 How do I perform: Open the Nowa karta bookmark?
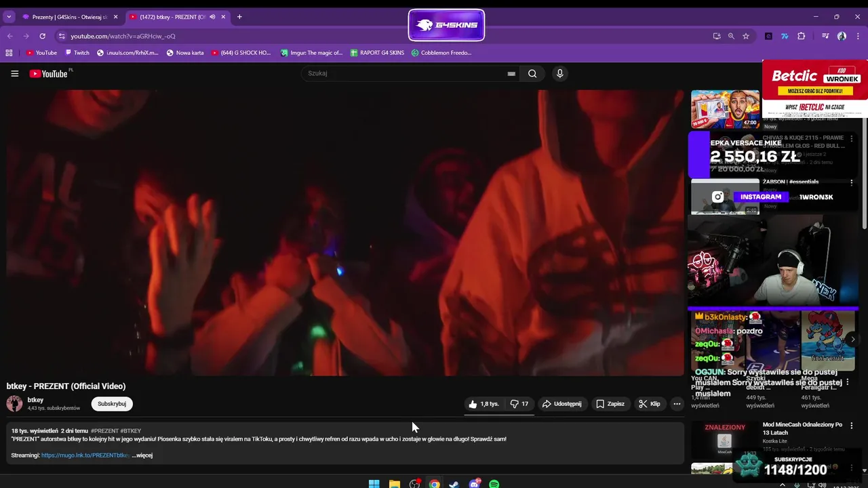tap(185, 52)
